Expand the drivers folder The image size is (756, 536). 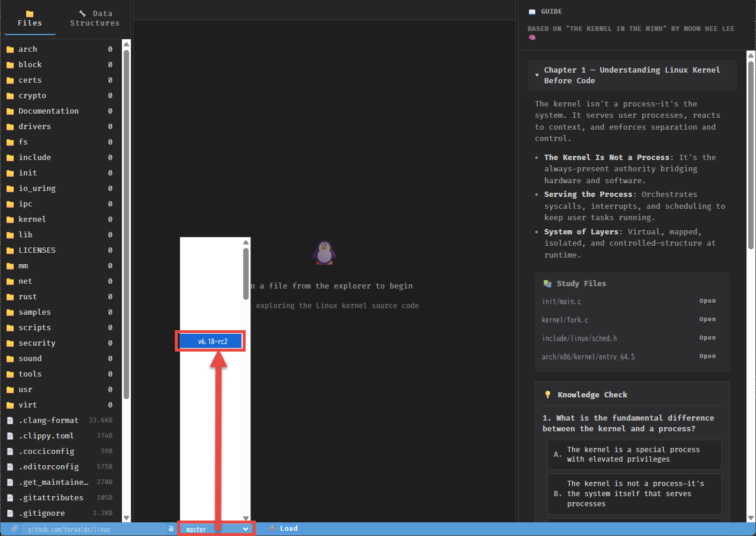coord(34,127)
